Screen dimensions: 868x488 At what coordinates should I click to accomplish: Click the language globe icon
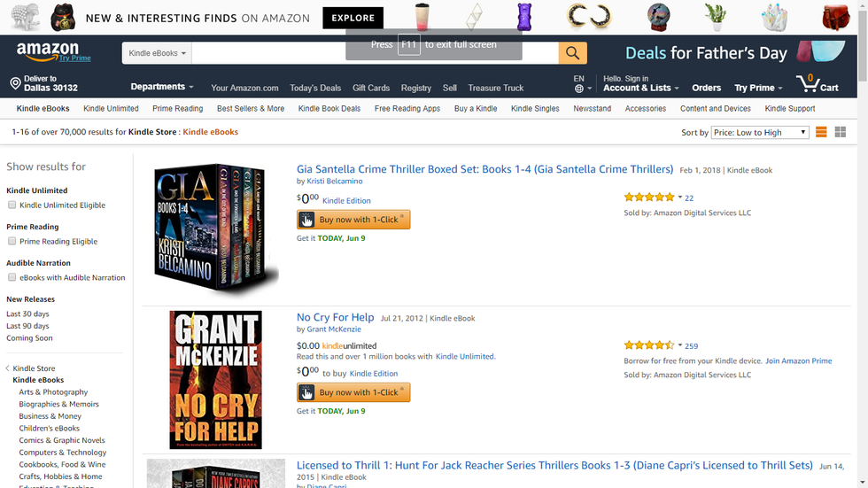(x=578, y=89)
